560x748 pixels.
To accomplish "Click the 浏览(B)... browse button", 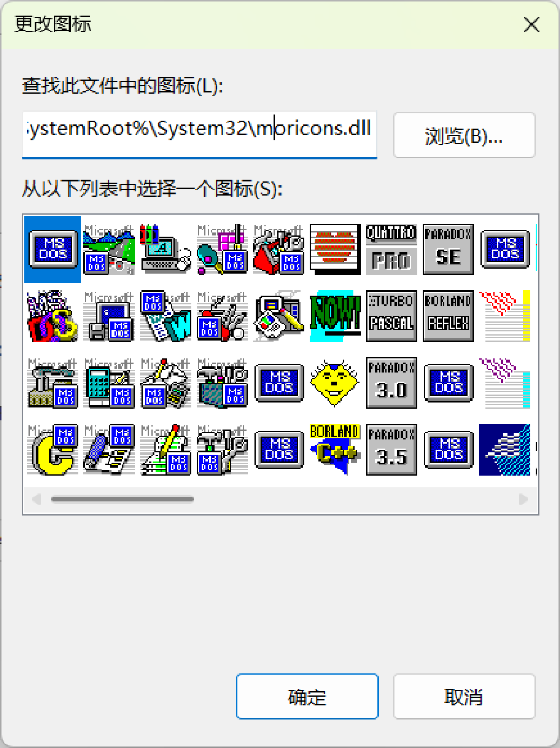I will point(464,135).
